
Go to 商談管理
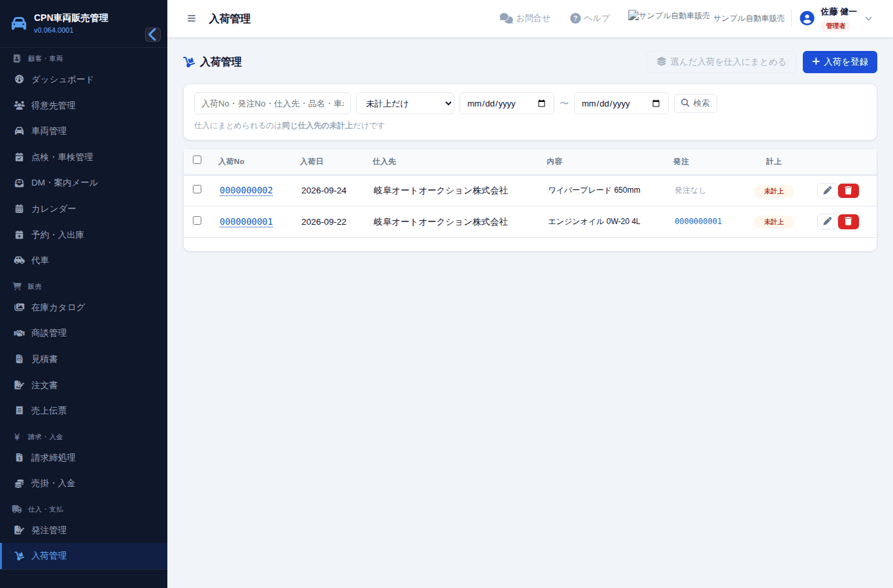[84, 333]
